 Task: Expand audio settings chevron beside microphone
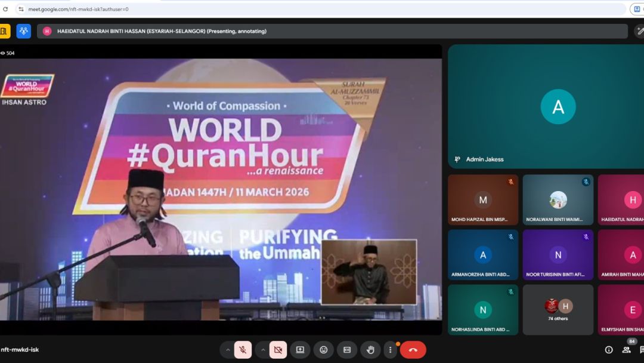coord(228,350)
